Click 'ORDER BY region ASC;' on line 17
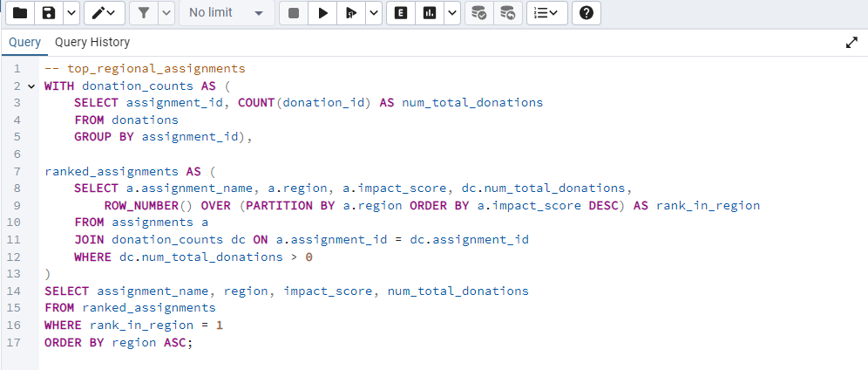868x370 pixels. coord(119,342)
